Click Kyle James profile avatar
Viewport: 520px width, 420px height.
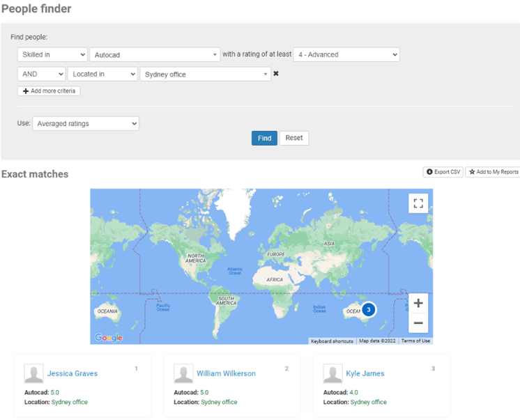pos(332,373)
